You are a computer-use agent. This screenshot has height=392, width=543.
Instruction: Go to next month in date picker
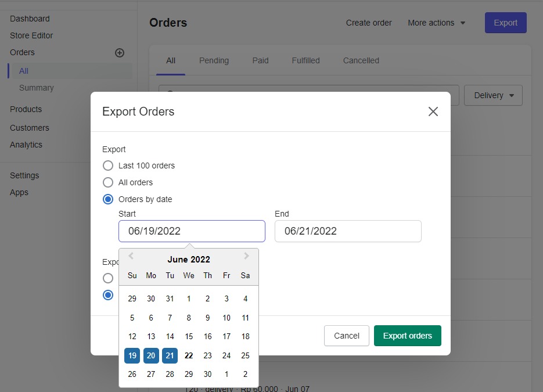pos(247,256)
